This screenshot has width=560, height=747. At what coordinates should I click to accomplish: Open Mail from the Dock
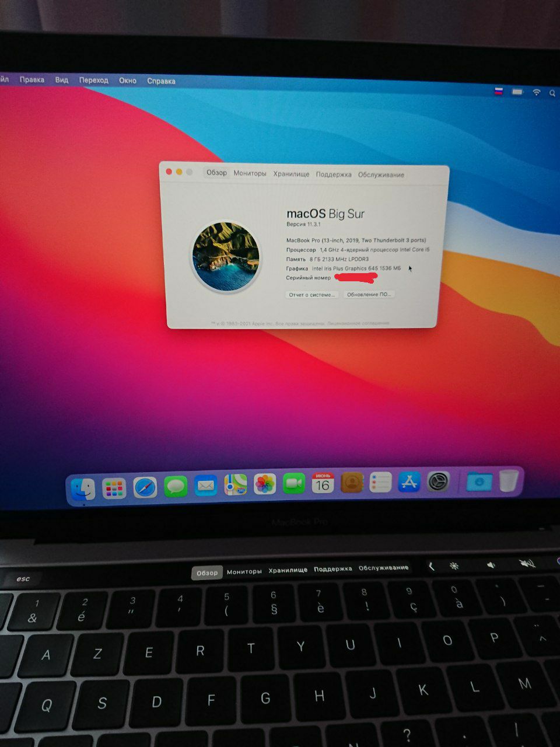(x=205, y=486)
